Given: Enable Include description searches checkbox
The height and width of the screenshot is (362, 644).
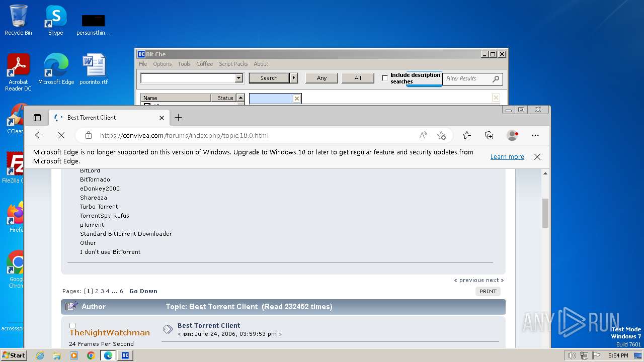Looking at the screenshot, I should pyautogui.click(x=385, y=78).
